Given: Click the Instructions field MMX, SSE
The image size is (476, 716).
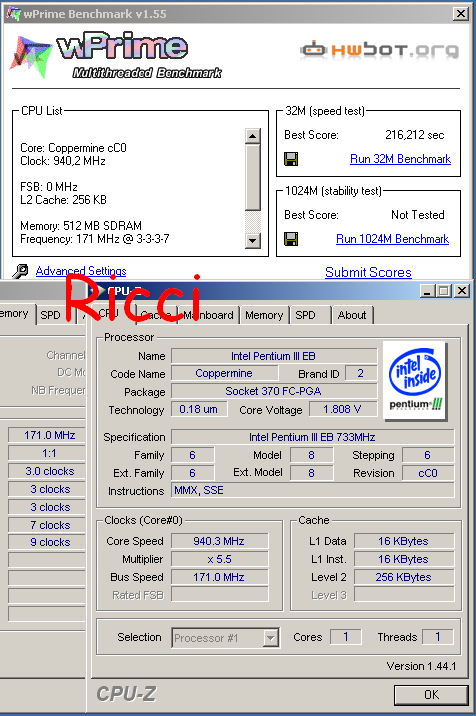Looking at the screenshot, I should 313,490.
